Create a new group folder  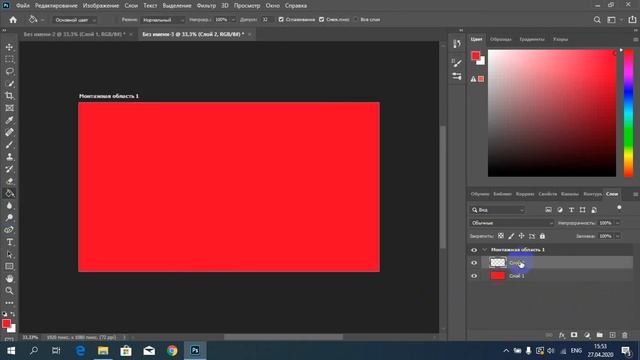click(x=600, y=335)
